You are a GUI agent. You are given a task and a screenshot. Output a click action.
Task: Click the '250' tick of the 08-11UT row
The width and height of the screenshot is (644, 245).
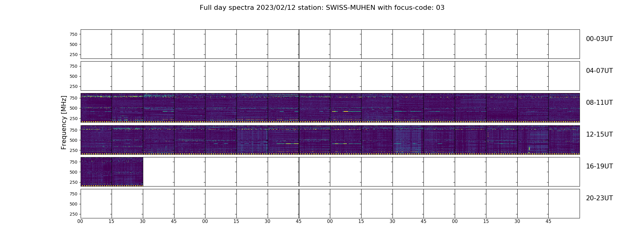[73, 118]
